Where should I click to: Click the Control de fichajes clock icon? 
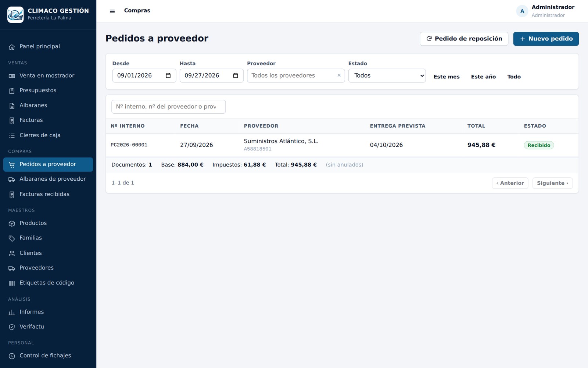[x=12, y=356]
